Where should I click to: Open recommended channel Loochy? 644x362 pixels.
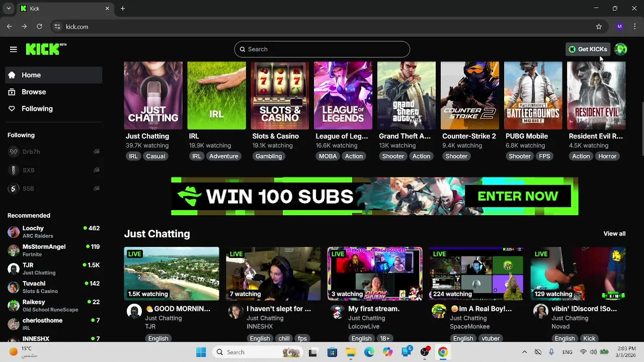coord(54,232)
